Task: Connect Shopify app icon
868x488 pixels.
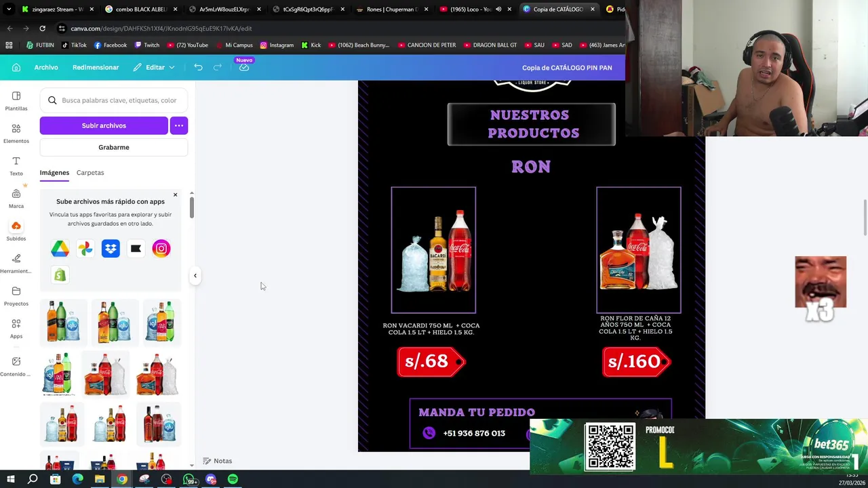Action: click(60, 274)
